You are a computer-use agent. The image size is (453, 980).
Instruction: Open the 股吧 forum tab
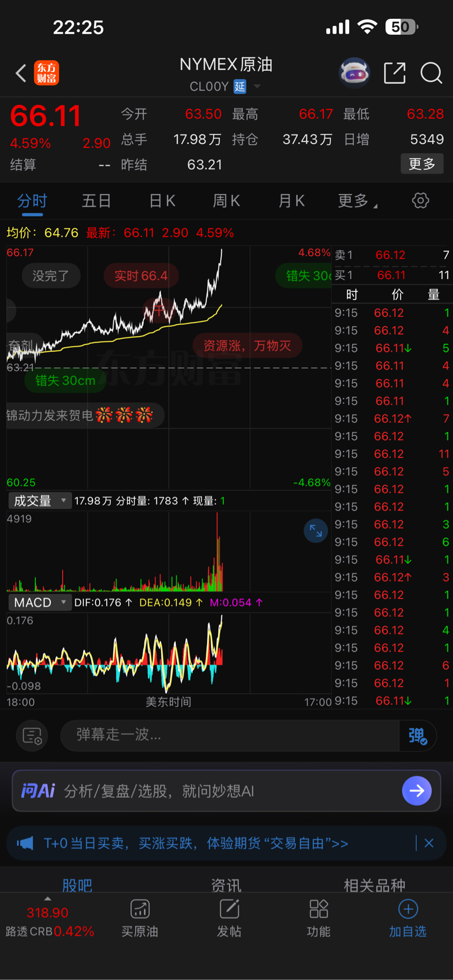click(77, 884)
